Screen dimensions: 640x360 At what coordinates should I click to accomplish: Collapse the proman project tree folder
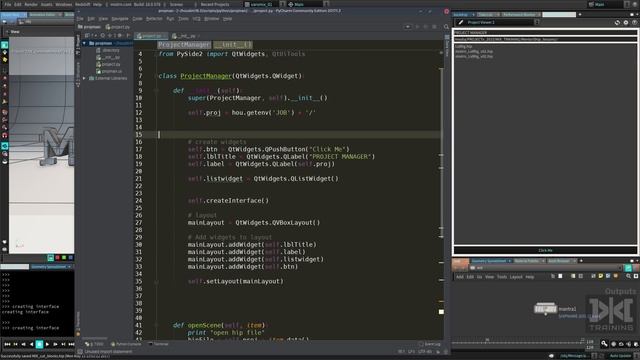tap(84, 43)
